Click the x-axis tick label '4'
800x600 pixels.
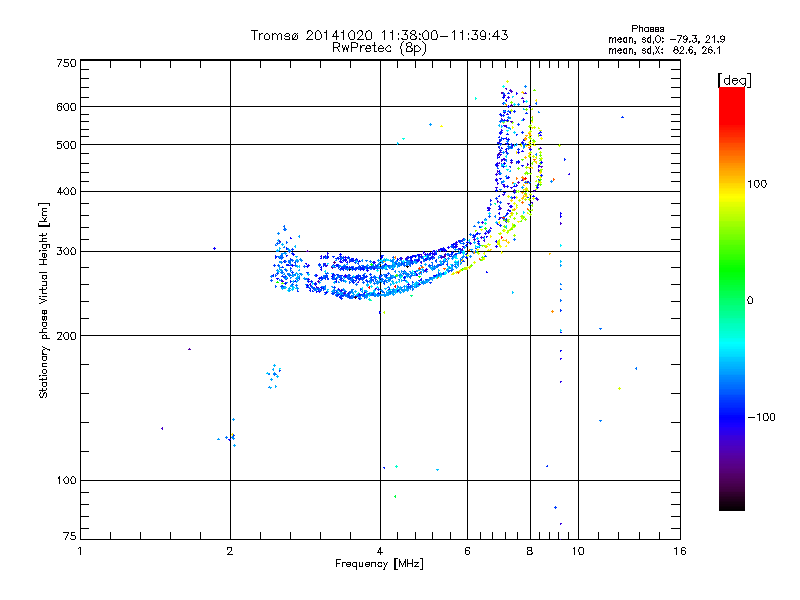[x=380, y=551]
